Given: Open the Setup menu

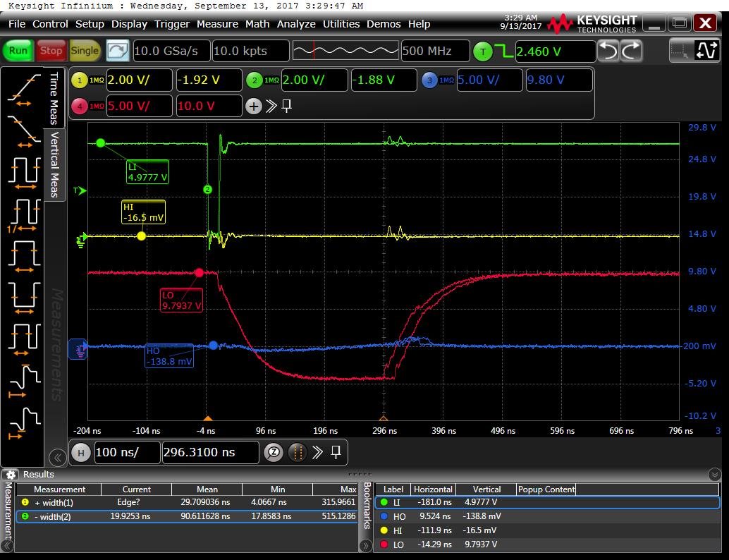Looking at the screenshot, I should 90,24.
